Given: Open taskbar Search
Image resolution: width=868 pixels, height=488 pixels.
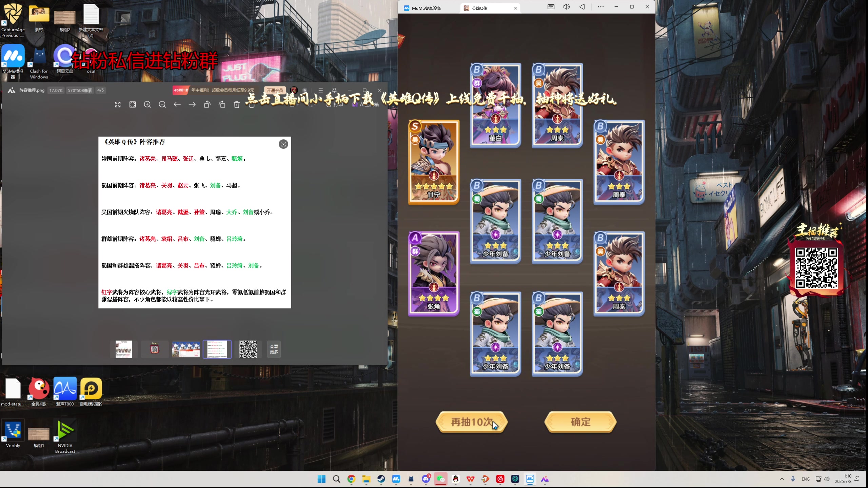Looking at the screenshot, I should click(336, 479).
